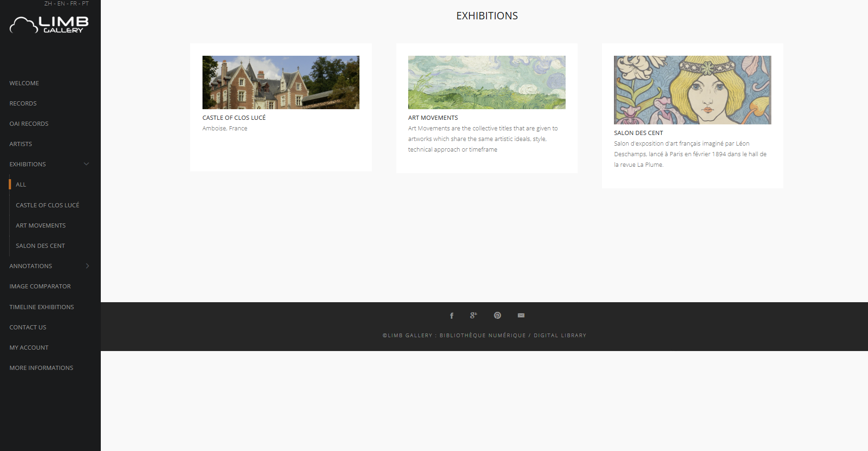Switch language to PT
This screenshot has width=868, height=451.
85,4
